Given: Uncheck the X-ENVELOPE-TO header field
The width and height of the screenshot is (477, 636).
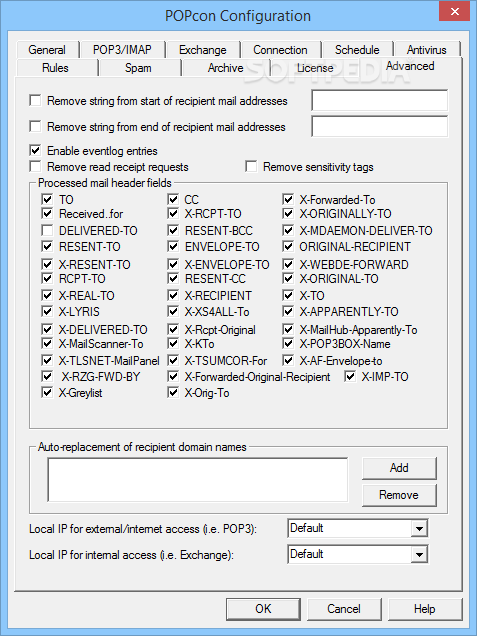Looking at the screenshot, I should (x=173, y=264).
